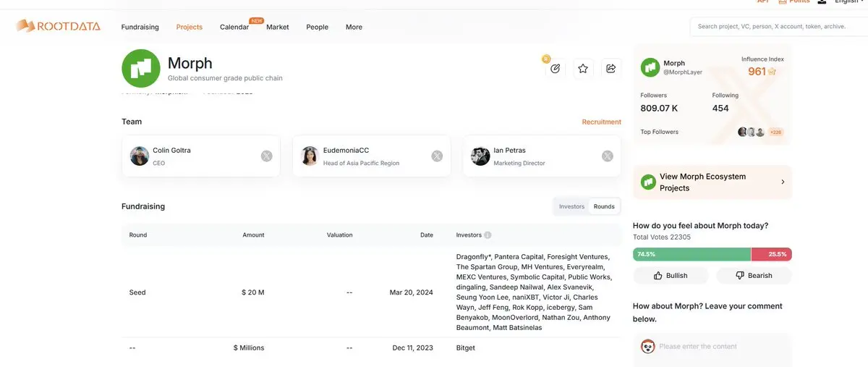Open the Fundraising nav menu
Image resolution: width=868 pixels, height=367 pixels.
140,27
